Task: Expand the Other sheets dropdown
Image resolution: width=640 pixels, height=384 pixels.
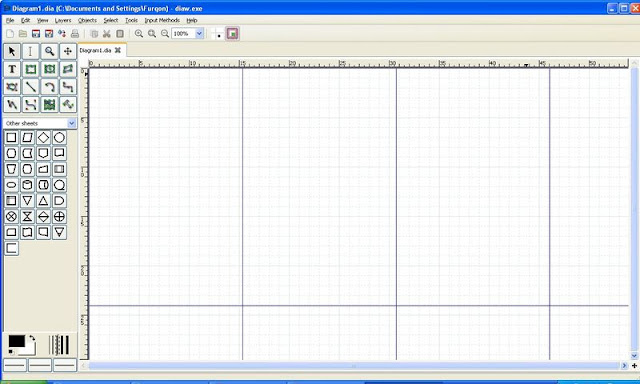Action: [71, 123]
